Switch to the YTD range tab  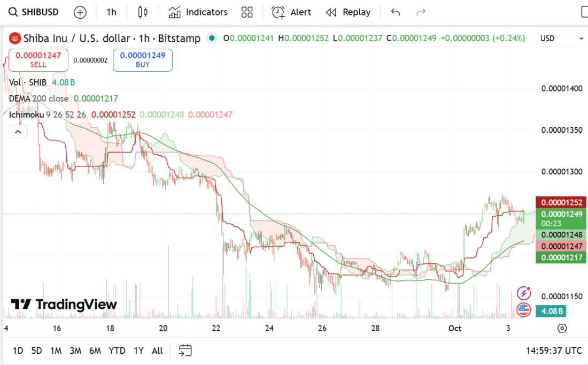(117, 351)
